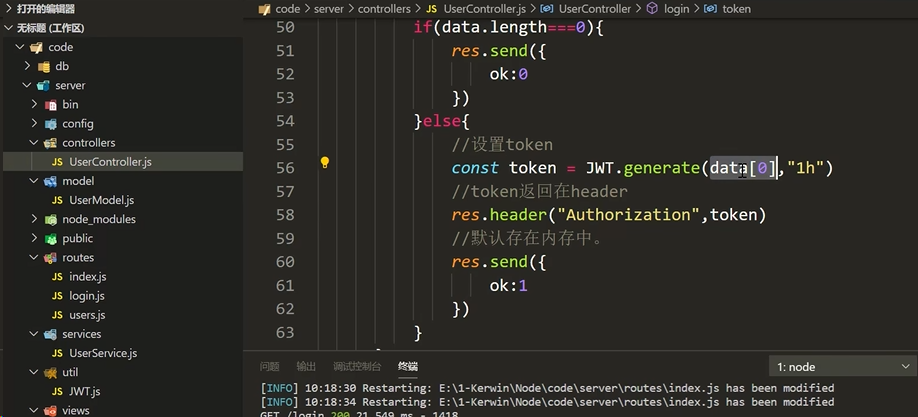Click the JS icon beside users.js

57,315
